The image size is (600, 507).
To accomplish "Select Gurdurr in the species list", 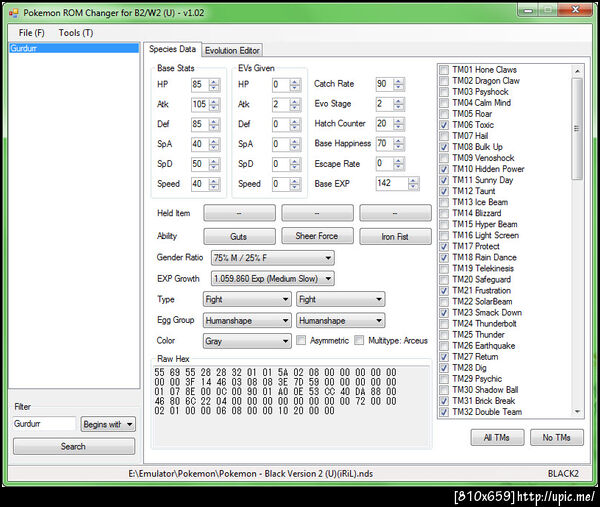I will tap(74, 48).
